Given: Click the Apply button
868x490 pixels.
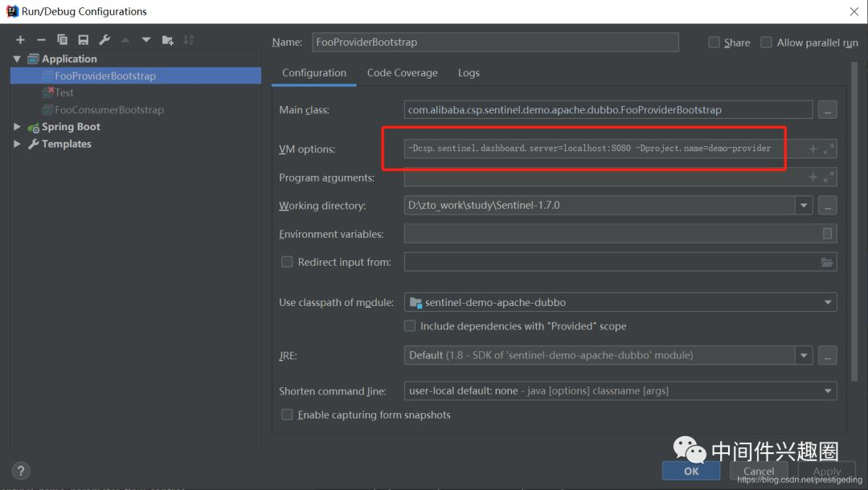Looking at the screenshot, I should [x=827, y=471].
